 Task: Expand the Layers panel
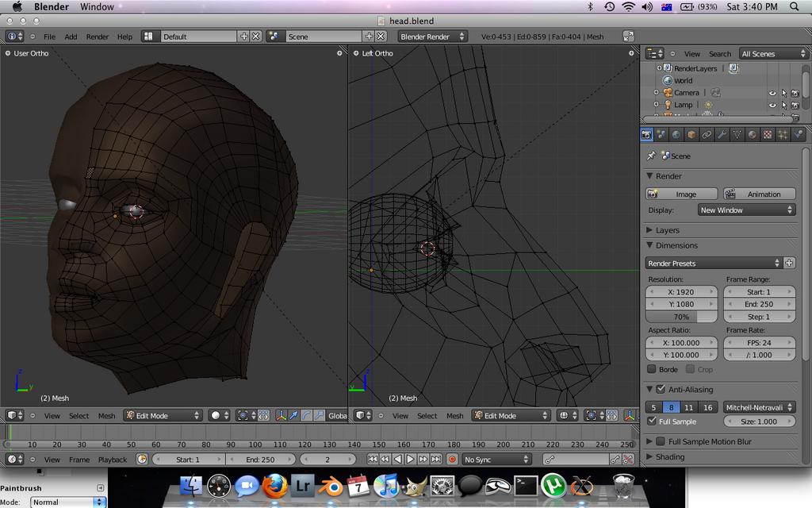point(649,229)
